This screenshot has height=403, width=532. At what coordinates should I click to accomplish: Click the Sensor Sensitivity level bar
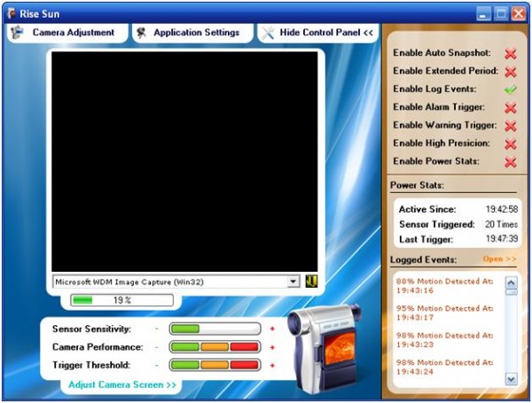pos(215,329)
